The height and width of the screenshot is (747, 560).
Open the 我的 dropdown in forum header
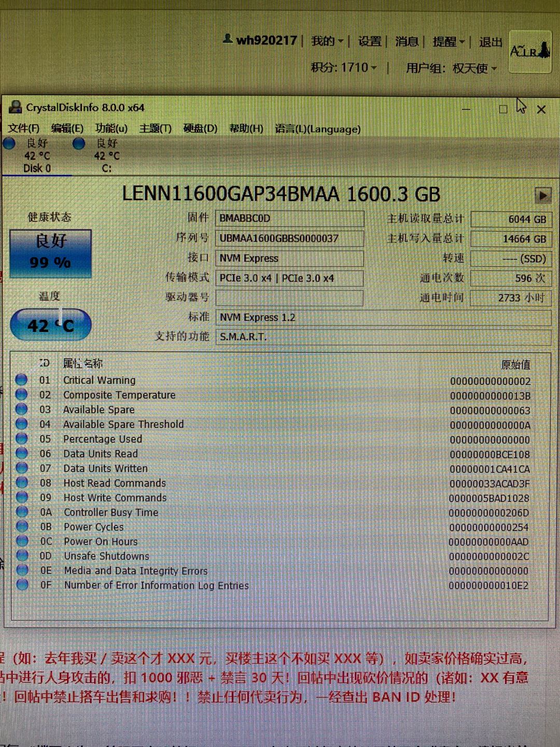click(x=327, y=41)
